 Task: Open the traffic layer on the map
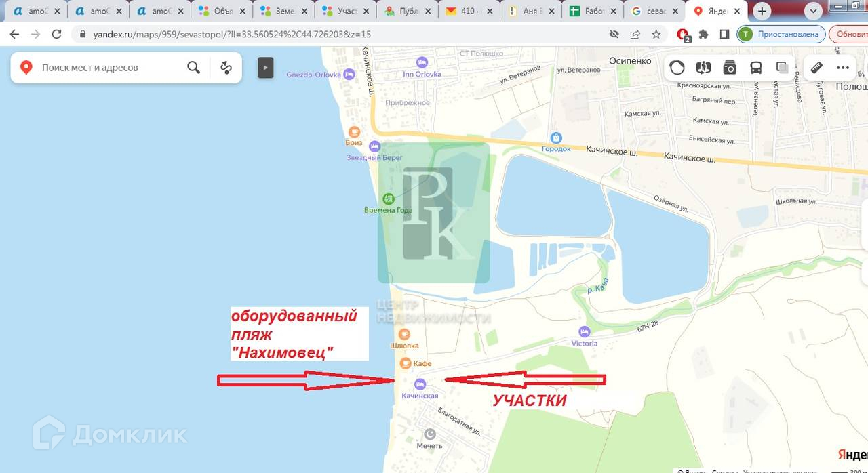point(677,67)
